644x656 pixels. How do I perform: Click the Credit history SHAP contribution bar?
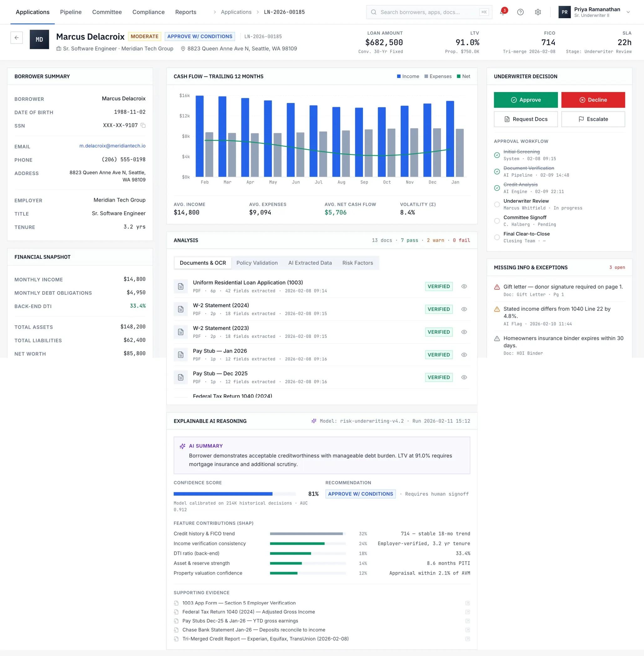308,534
